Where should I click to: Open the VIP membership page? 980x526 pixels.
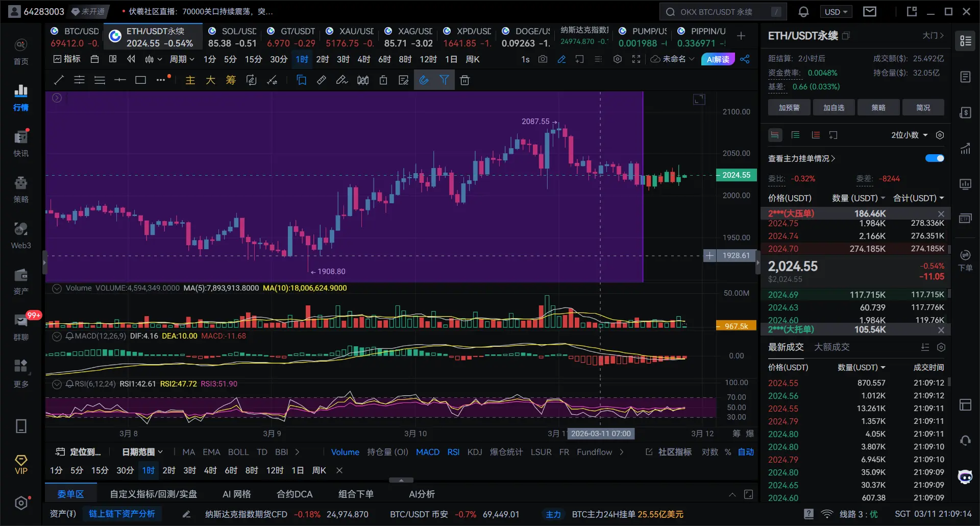click(21, 465)
